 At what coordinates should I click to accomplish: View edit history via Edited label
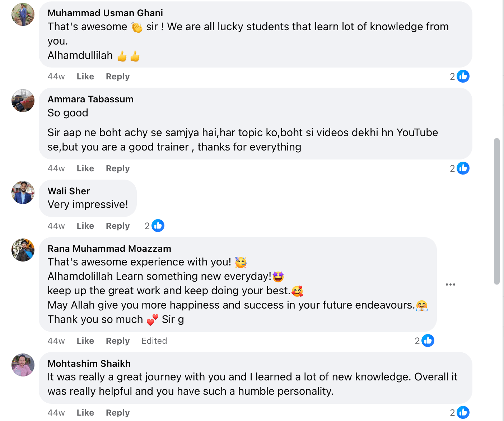click(154, 341)
